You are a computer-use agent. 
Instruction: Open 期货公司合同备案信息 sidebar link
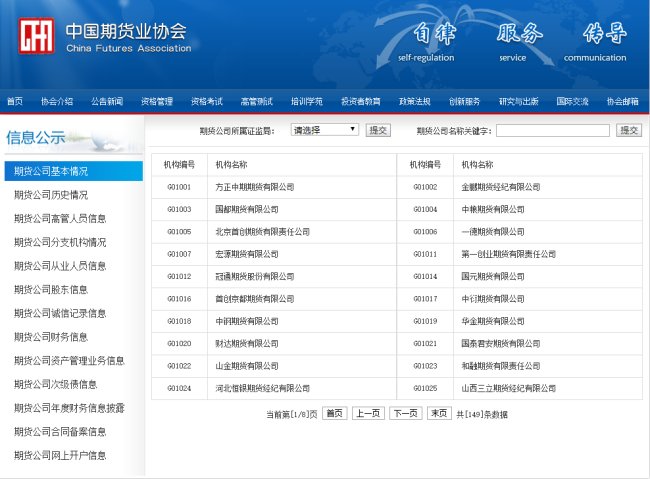[60, 432]
